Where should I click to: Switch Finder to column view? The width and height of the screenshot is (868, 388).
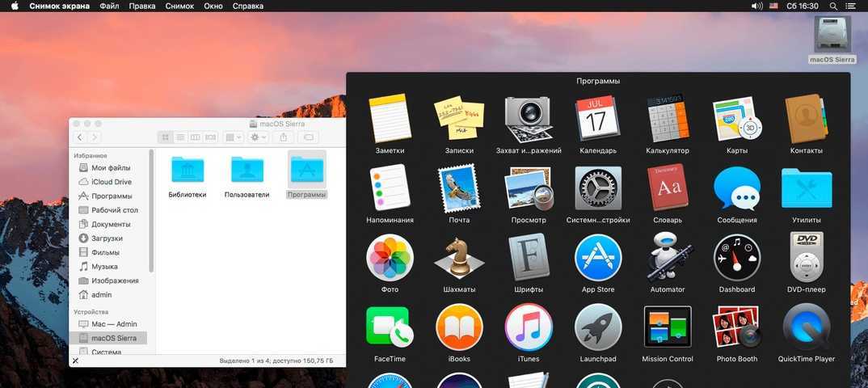(x=195, y=137)
